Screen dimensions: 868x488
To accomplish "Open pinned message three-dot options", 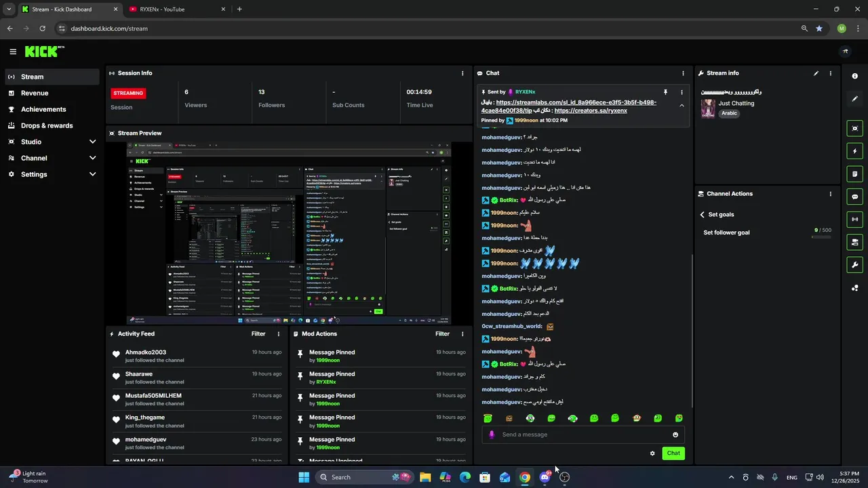I will click(x=682, y=92).
